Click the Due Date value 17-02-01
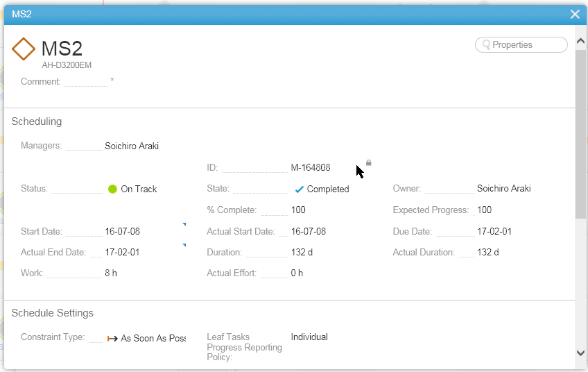 [x=494, y=232]
